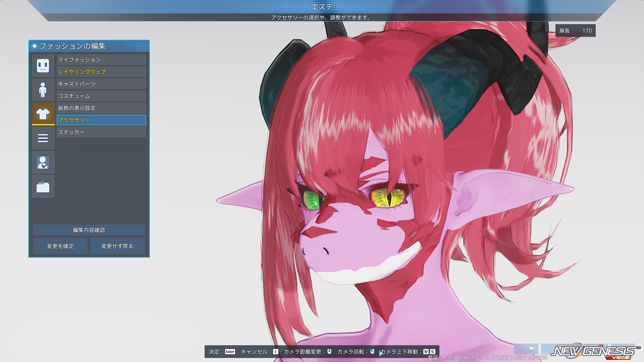The width and height of the screenshot is (644, 362).
Task: Select ステッカー menu entry
Action: tap(101, 132)
